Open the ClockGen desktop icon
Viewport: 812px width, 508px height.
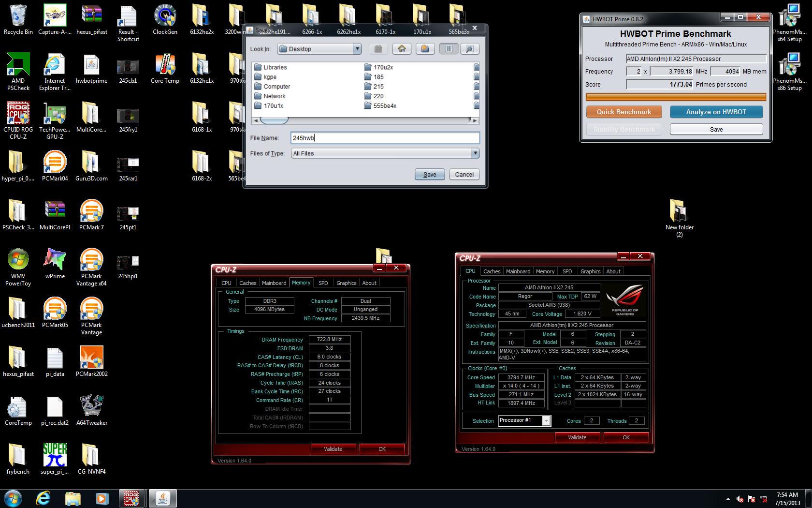click(x=165, y=19)
